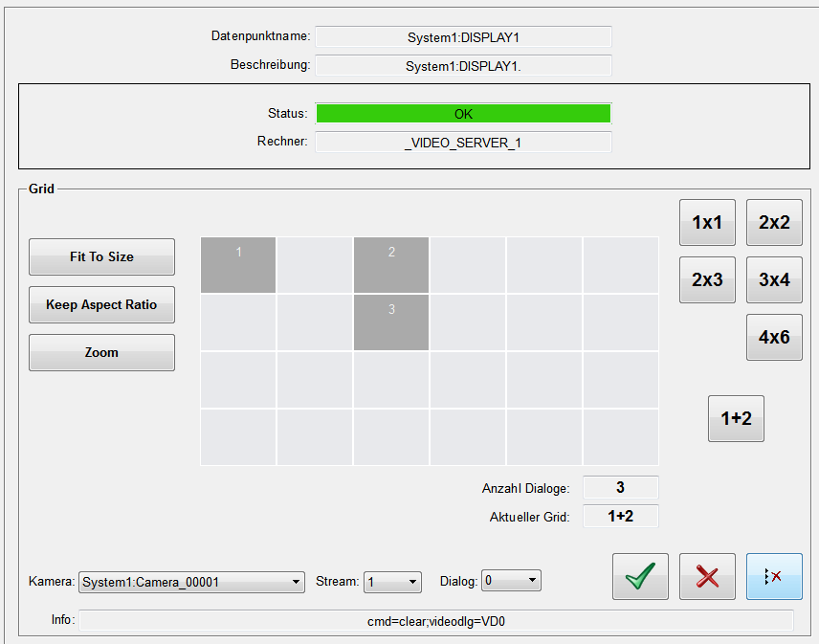Set the 4x6 grid layout
Screen dimensions: 819x644
coord(774,338)
